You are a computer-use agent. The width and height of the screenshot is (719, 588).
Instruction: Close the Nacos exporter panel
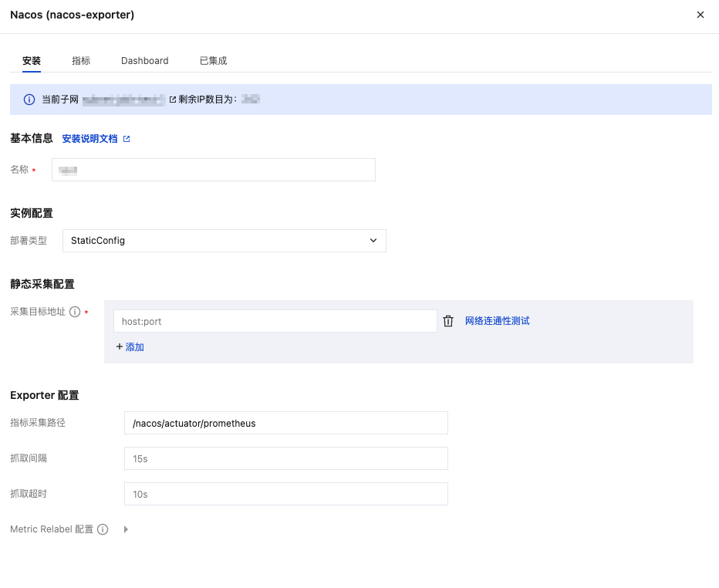coord(700,15)
